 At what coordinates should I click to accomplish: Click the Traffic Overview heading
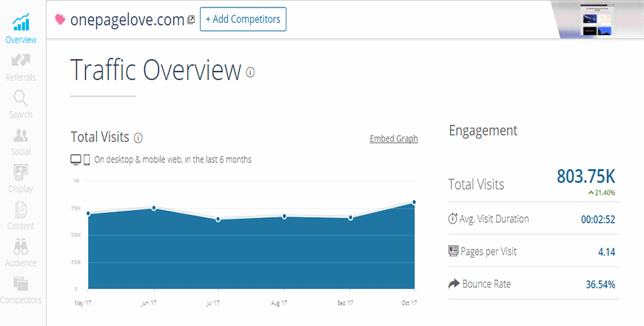[x=155, y=70]
